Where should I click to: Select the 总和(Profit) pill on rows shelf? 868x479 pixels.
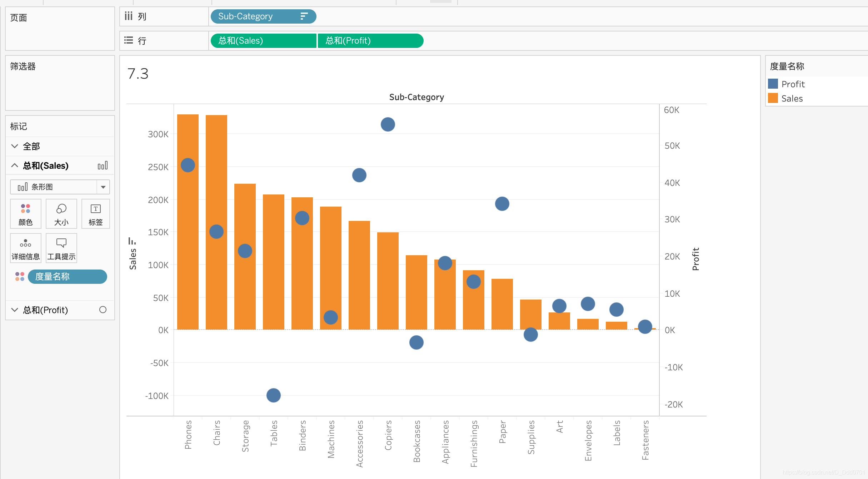click(370, 41)
